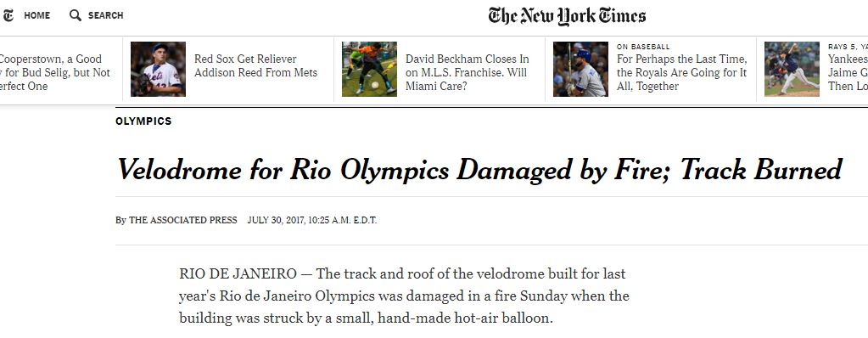Click the Velodrome for Rio Olympics headline
868x338 pixels.
[479, 169]
